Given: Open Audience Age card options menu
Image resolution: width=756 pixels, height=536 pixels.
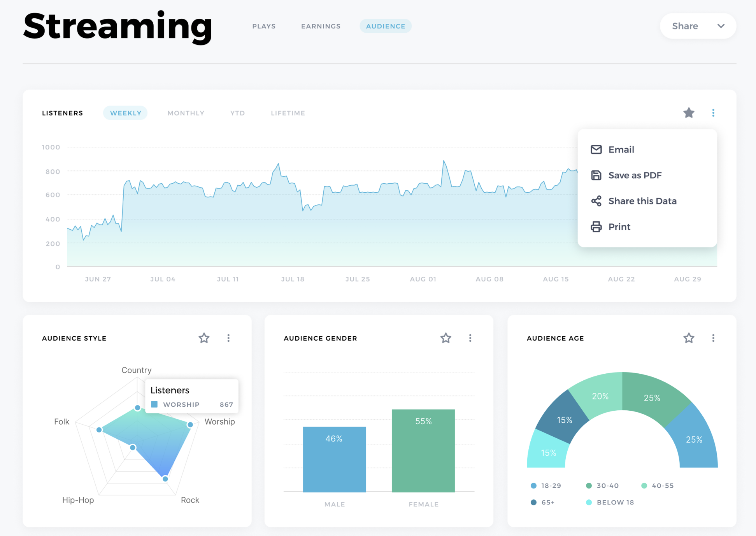Looking at the screenshot, I should coord(713,338).
